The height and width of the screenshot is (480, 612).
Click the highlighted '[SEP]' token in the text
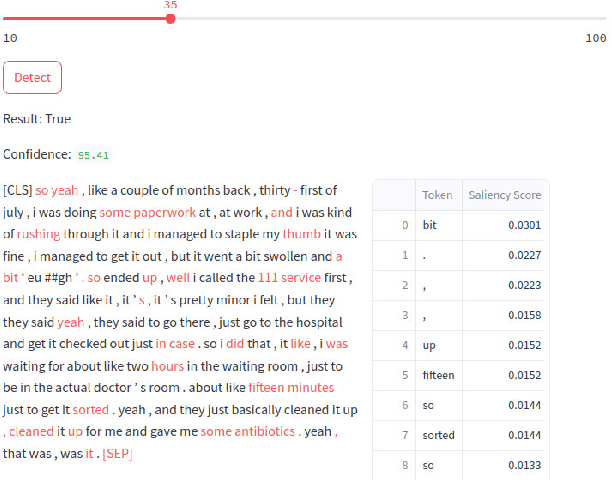[116, 454]
